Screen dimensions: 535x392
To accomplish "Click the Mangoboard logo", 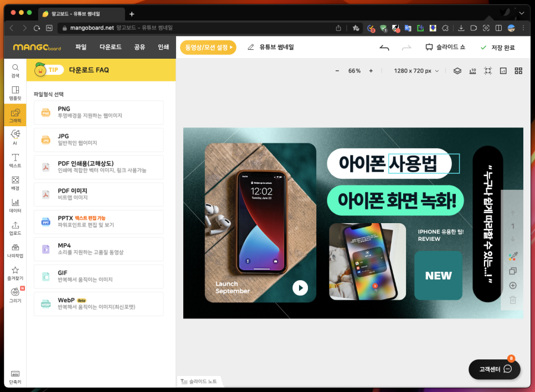I will (x=37, y=47).
